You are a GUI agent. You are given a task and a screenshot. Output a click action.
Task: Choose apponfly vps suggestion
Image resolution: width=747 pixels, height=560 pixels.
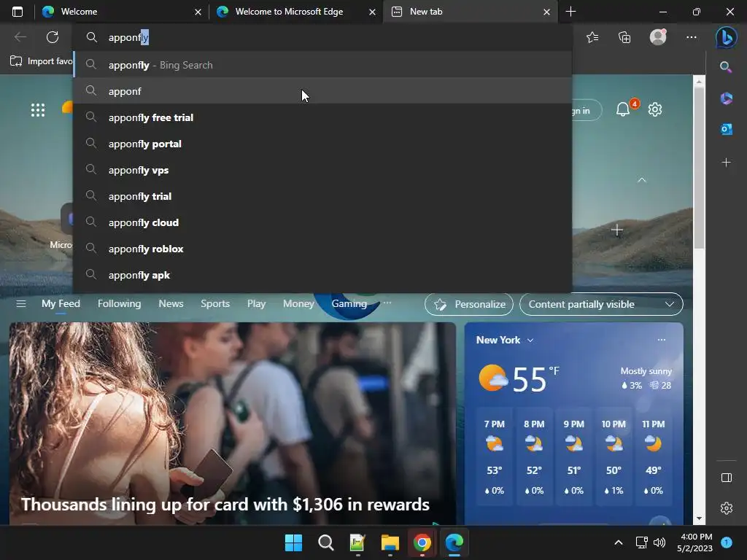[322, 170]
